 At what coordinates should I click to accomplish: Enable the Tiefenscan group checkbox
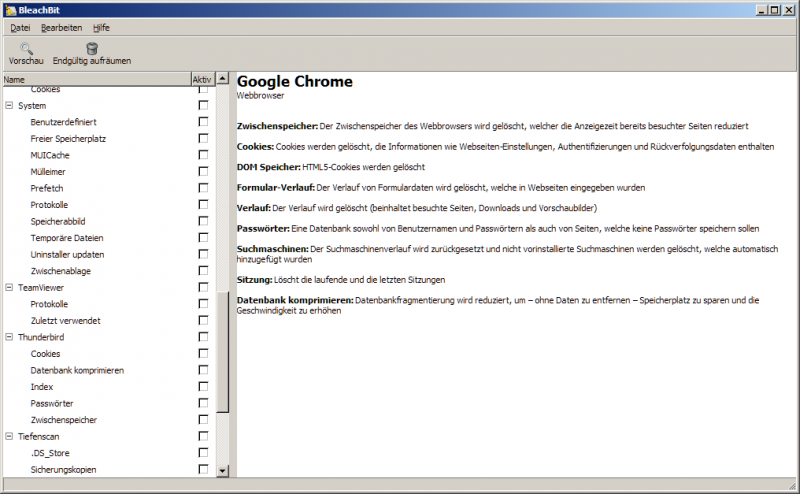coord(203,436)
